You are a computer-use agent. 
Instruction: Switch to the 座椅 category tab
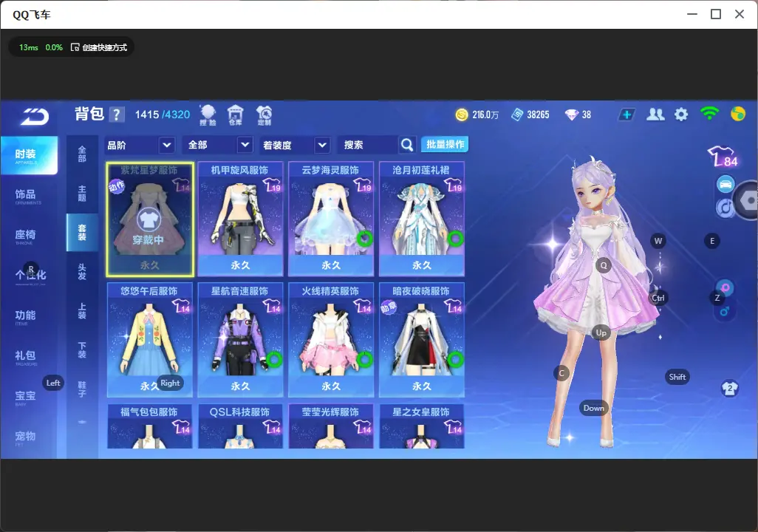pos(26,236)
